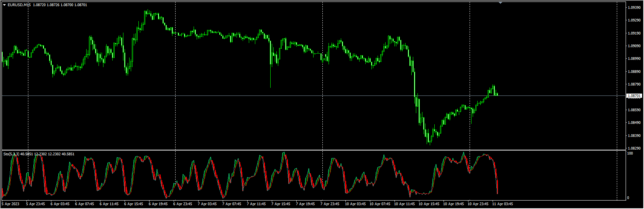Click the 100 level on stochastic scale
644x209 pixels.
coord(630,153)
